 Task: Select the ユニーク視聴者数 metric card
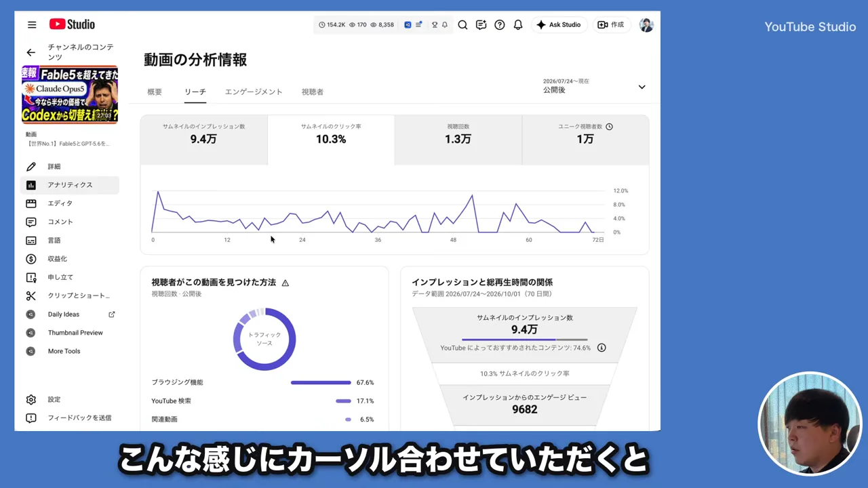585,140
